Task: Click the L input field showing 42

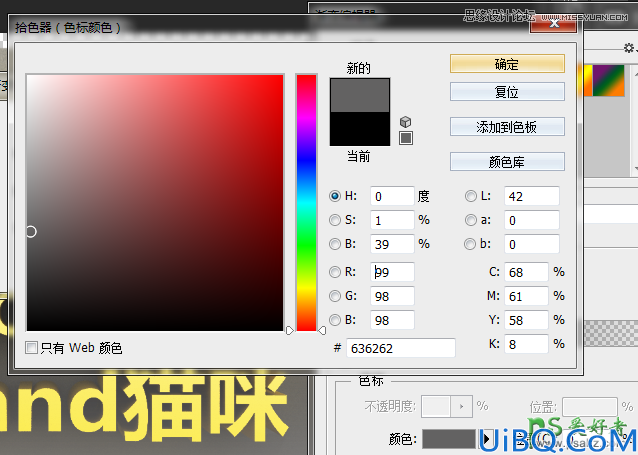Action: [532, 196]
